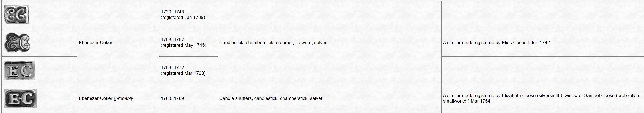The width and height of the screenshot is (644, 113).
Task: Select the Elias Cachart Jun 1742 note
Action: click(x=526, y=43)
